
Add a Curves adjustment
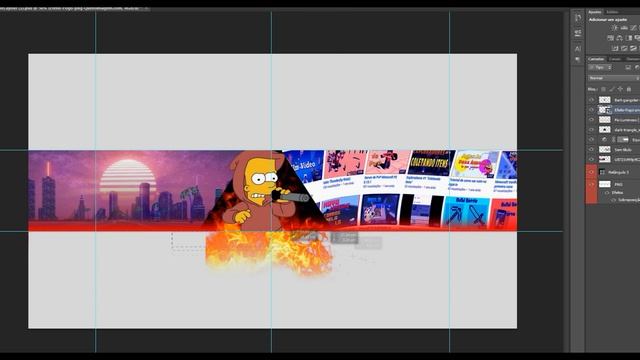[633, 28]
